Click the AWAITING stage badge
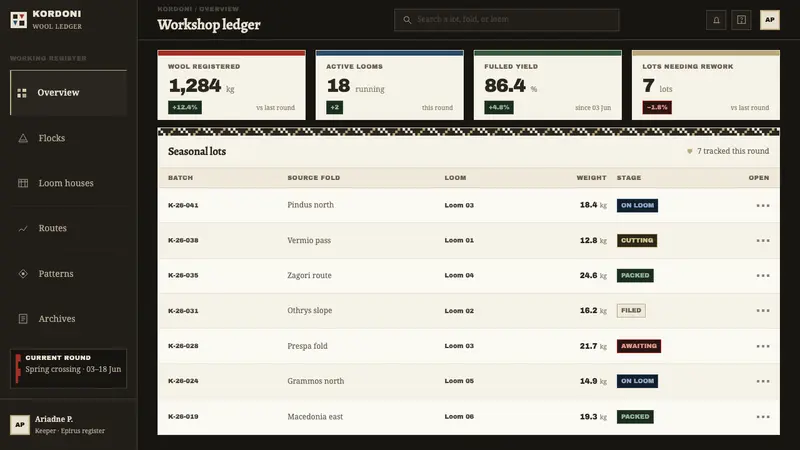 coord(639,346)
